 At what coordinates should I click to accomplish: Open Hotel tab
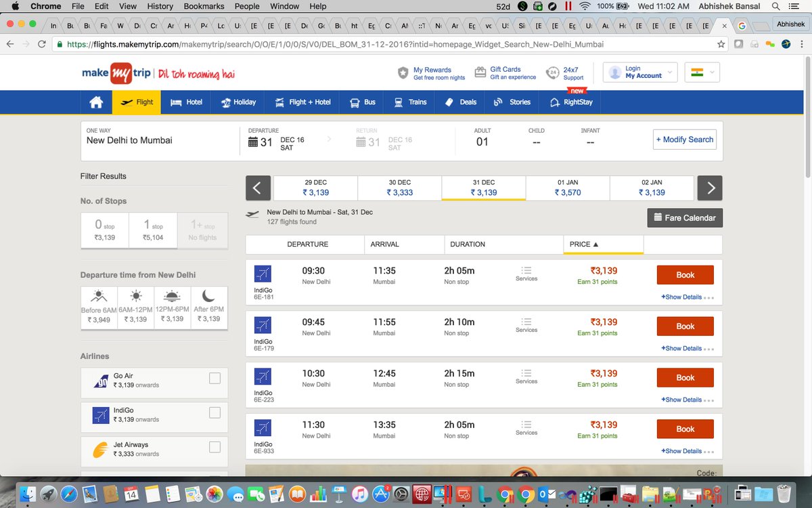coord(186,102)
